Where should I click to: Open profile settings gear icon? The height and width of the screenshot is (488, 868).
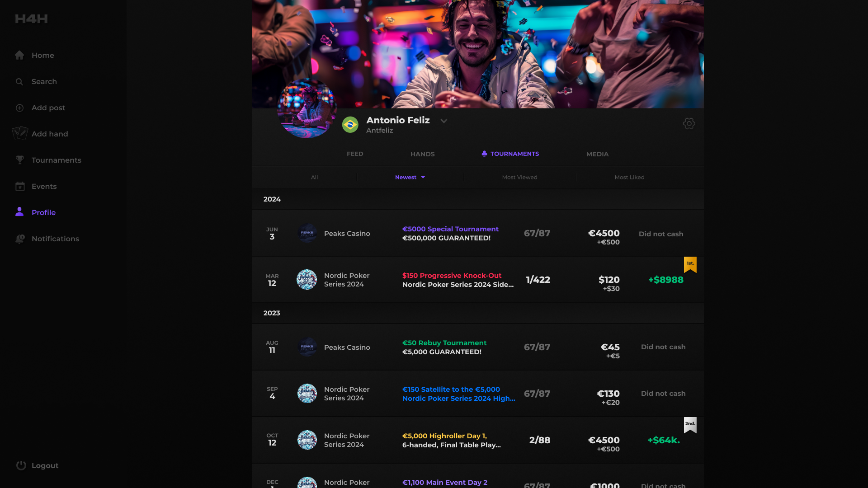[689, 123]
